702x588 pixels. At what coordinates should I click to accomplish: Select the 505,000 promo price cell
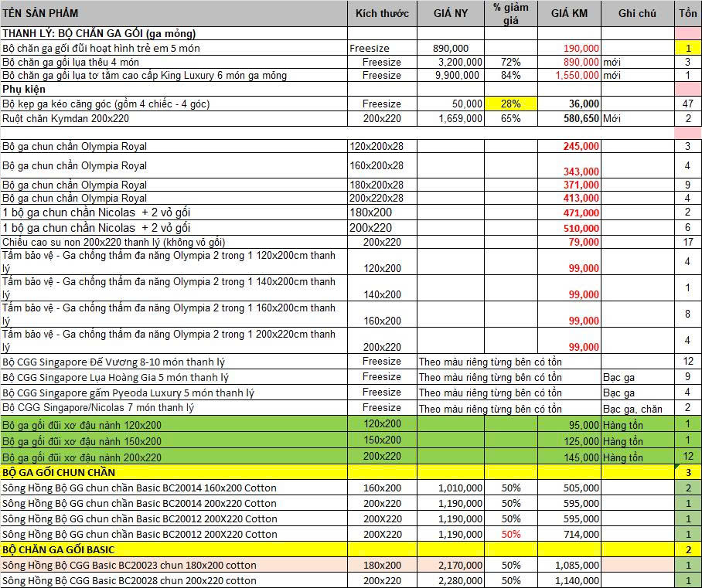[569, 488]
